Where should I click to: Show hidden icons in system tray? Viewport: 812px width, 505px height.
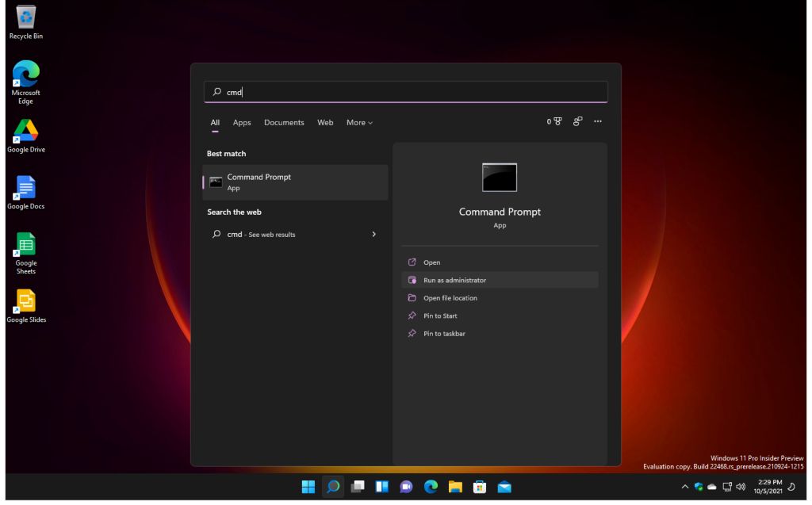(683, 488)
